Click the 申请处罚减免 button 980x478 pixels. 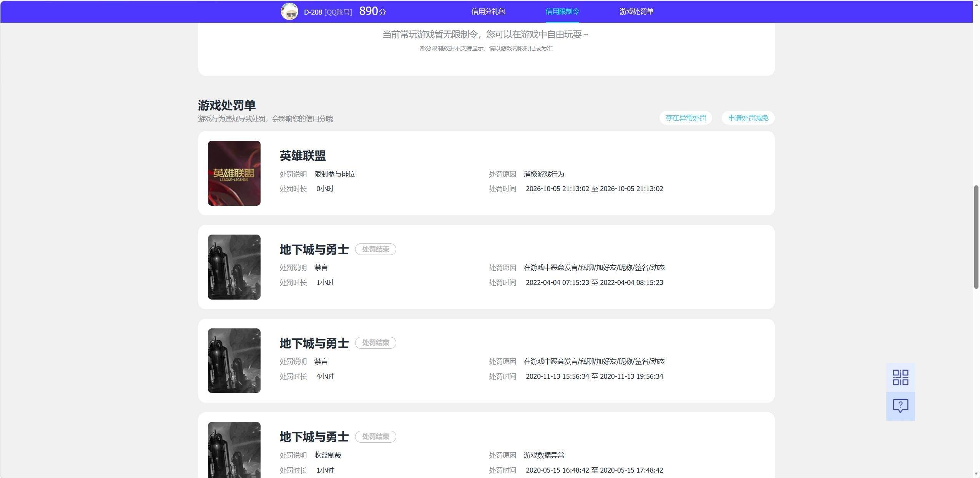click(x=748, y=118)
